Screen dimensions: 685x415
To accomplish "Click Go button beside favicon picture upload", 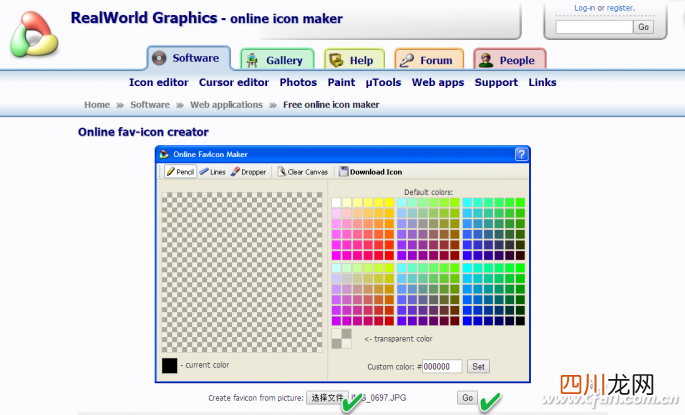I will (x=467, y=398).
